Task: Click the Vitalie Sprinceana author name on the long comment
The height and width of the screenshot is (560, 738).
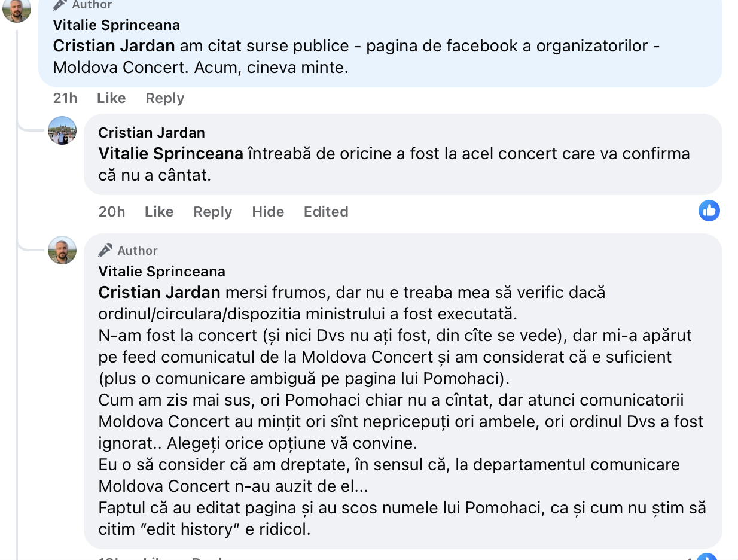Action: point(161,272)
